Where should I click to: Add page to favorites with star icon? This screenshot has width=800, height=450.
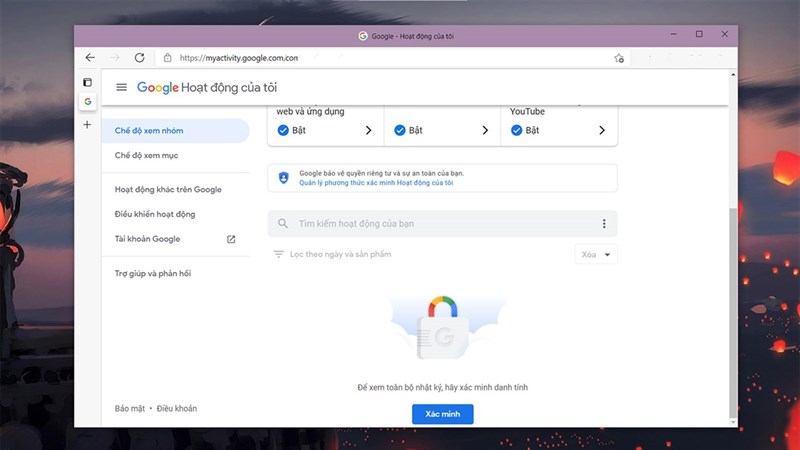coord(619,58)
